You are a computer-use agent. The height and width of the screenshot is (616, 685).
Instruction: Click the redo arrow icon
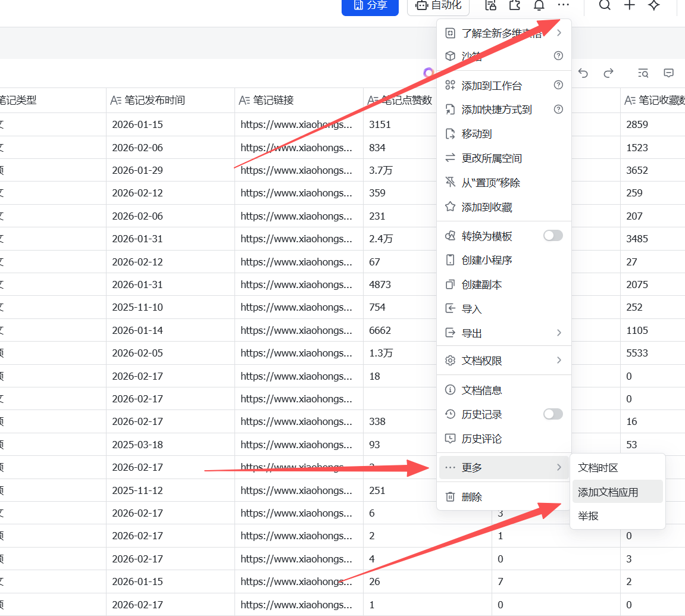[x=608, y=73]
